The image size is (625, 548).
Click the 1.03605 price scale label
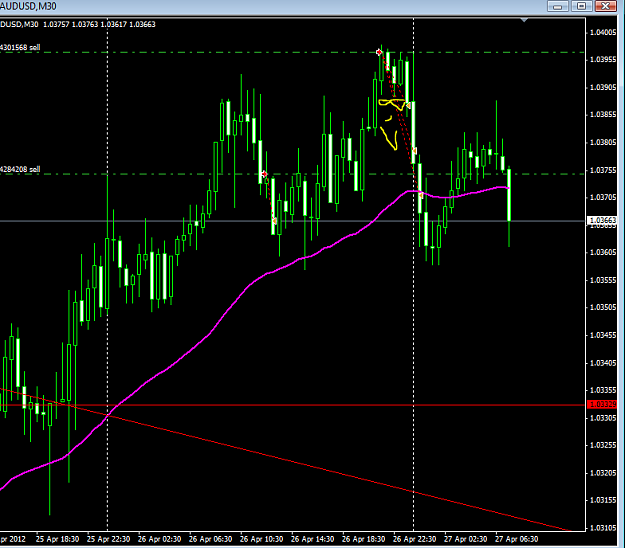coord(603,252)
